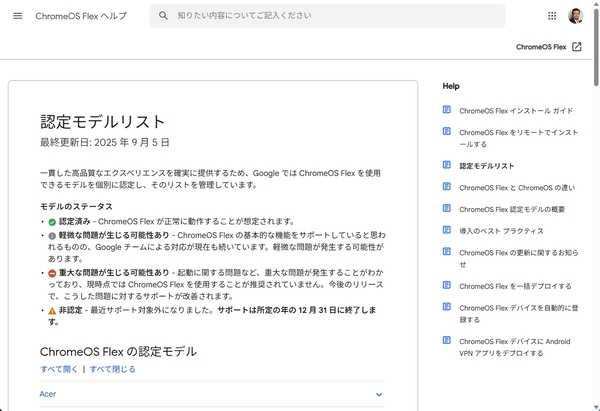The height and width of the screenshot is (411, 600).
Task: Open ChromeOS Flex 認定モデルの概要 link
Action: tap(512, 210)
